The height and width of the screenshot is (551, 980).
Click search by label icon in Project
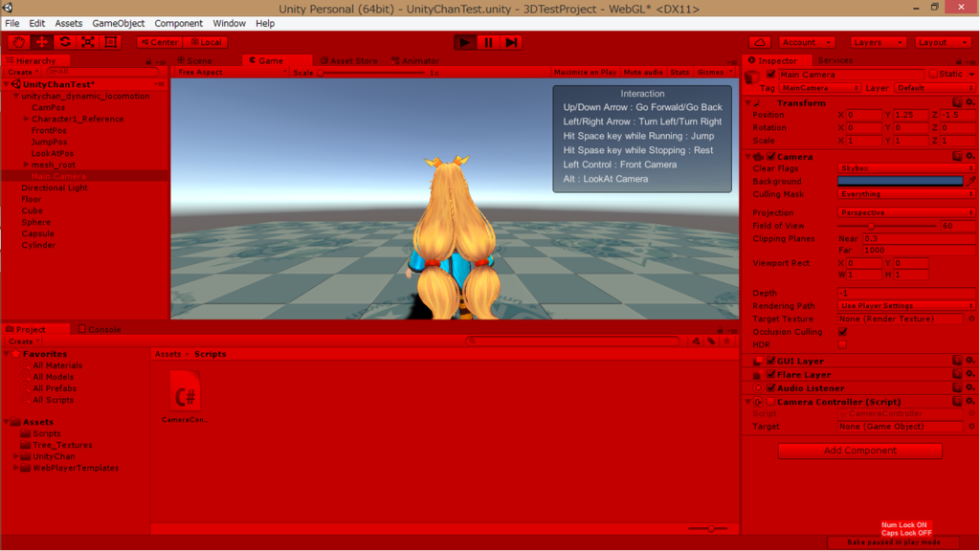tap(712, 342)
